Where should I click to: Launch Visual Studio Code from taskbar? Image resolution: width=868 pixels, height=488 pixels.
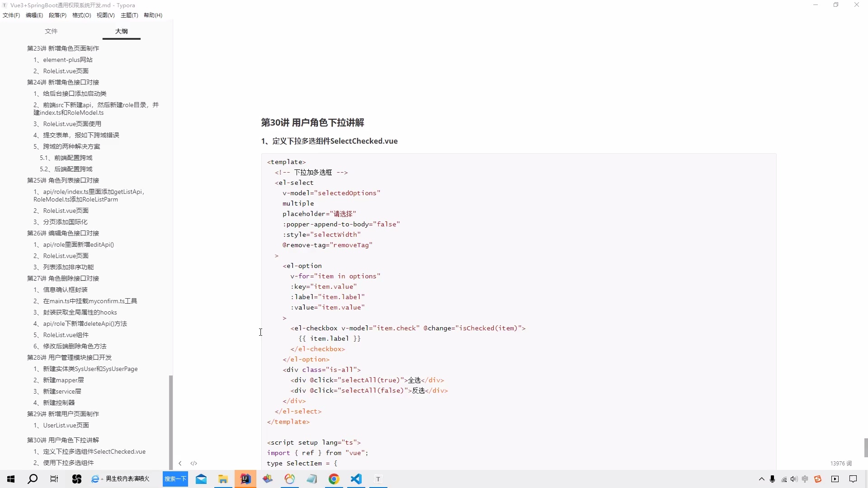[x=356, y=479]
